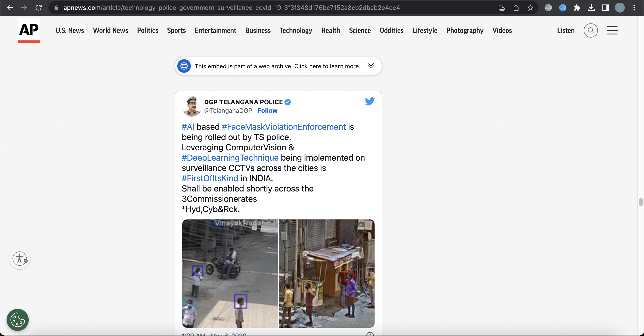This screenshot has height=336, width=644.
Task: Open the Science section
Action: pos(360,30)
